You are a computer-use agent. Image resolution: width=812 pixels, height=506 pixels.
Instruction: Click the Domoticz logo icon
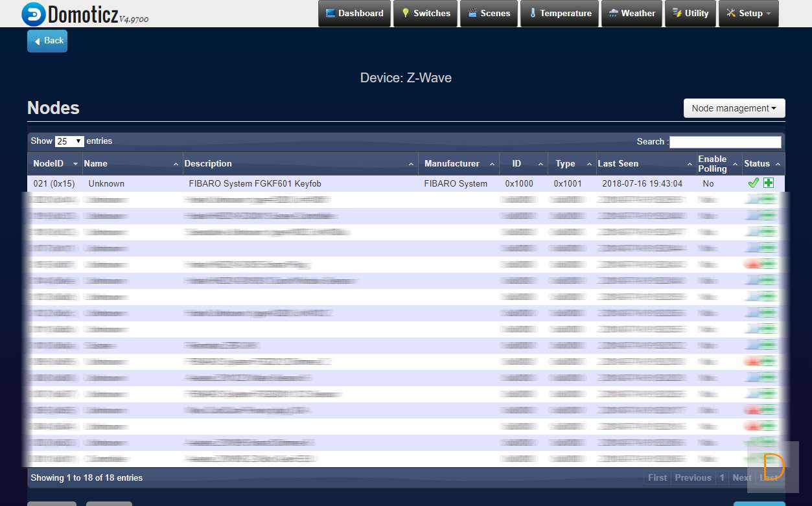(x=34, y=14)
